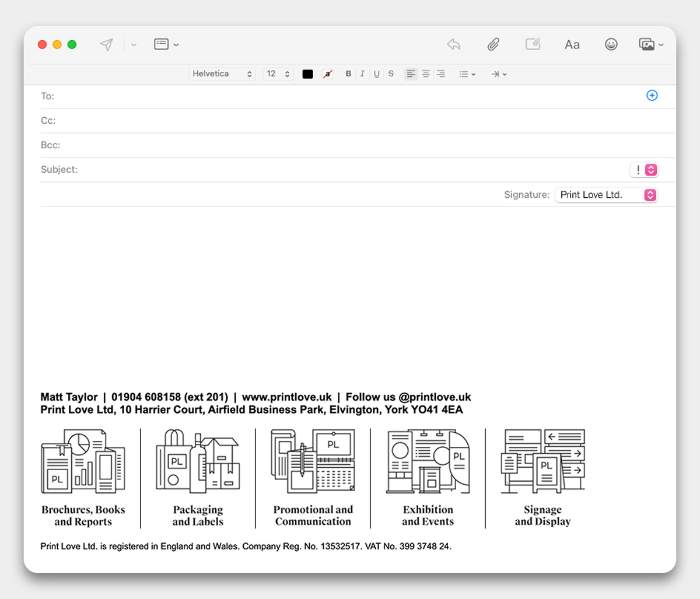Toggle italic formatting
The image size is (700, 599).
pos(362,74)
